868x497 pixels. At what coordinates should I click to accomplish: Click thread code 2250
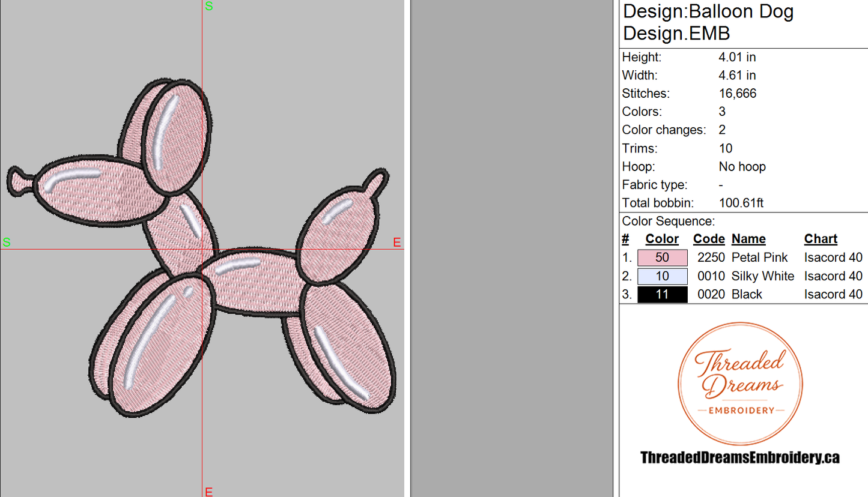[x=712, y=258]
